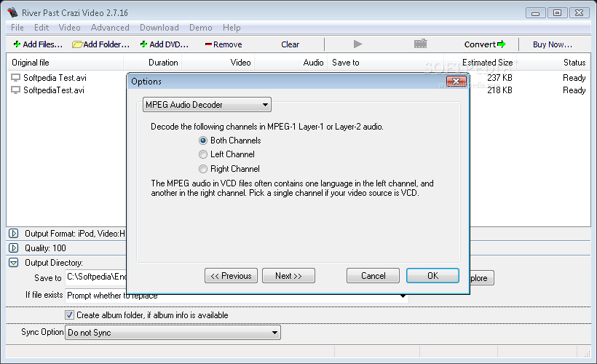This screenshot has height=364, width=597.
Task: Click the monitor icon beside Softpedia Test.avi
Action: [15, 78]
